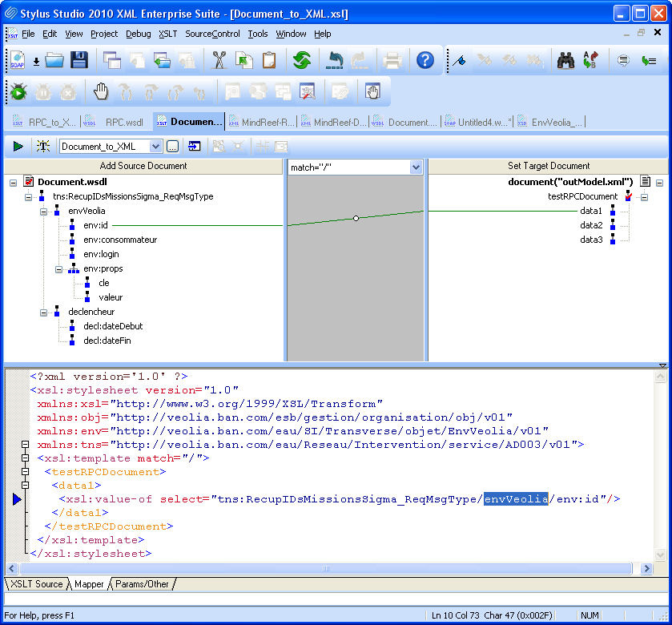The image size is (672, 625).
Task: Collapse the xsl:template code fold marker
Action: [26, 458]
